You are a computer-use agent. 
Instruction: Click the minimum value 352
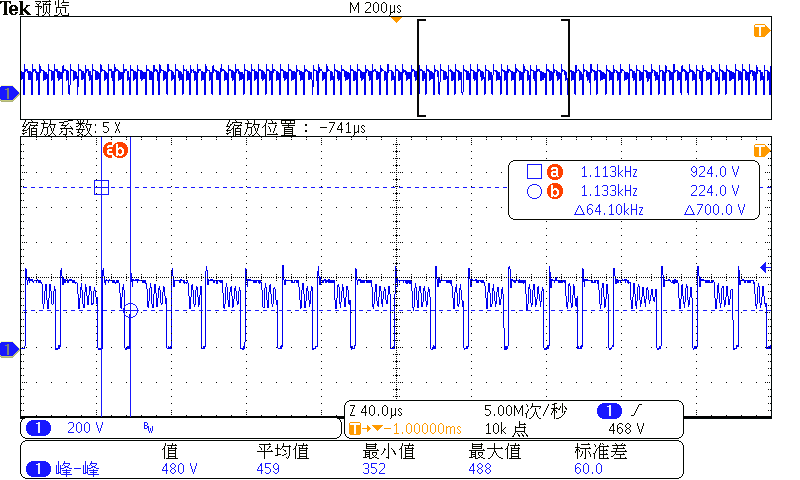coord(374,469)
